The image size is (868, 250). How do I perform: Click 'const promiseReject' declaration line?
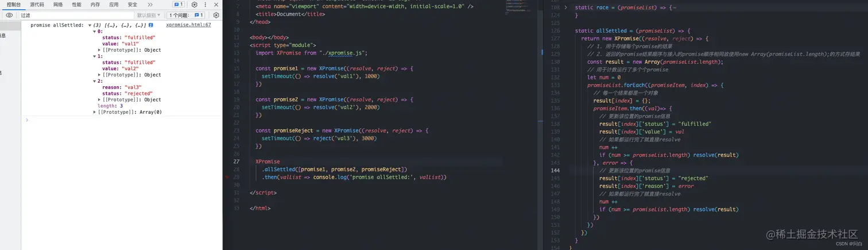(x=342, y=130)
